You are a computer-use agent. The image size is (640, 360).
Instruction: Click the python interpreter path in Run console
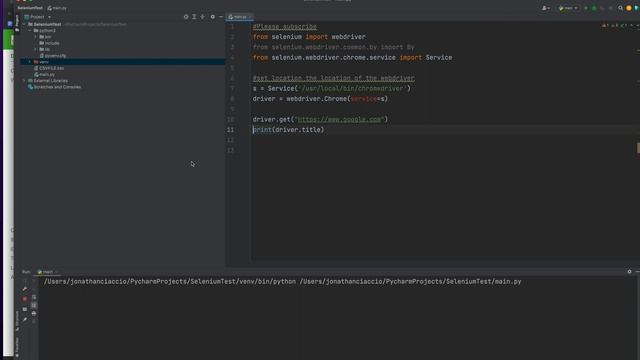point(170,282)
